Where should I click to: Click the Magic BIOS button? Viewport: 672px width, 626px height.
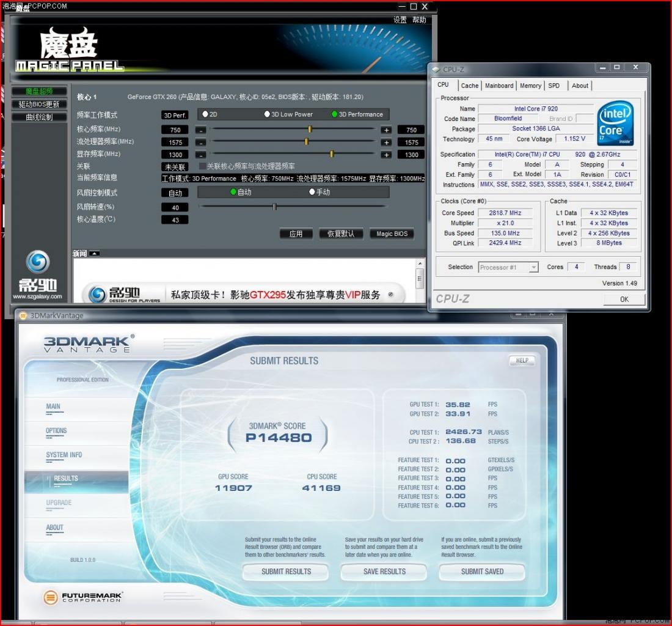click(392, 234)
